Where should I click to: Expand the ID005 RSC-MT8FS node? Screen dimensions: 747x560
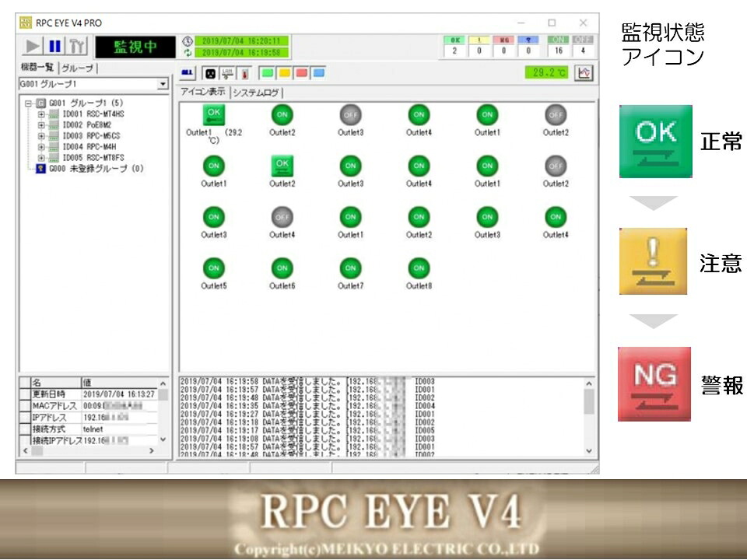coord(41,158)
